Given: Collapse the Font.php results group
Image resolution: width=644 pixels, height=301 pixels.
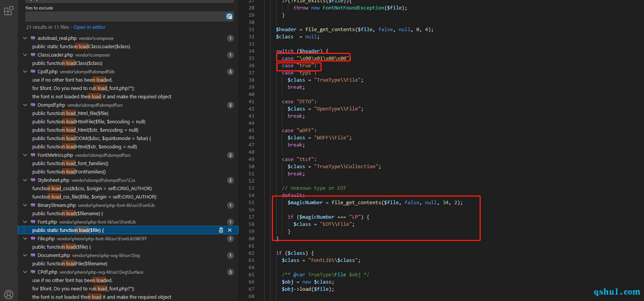Looking at the screenshot, I should pos(25,222).
